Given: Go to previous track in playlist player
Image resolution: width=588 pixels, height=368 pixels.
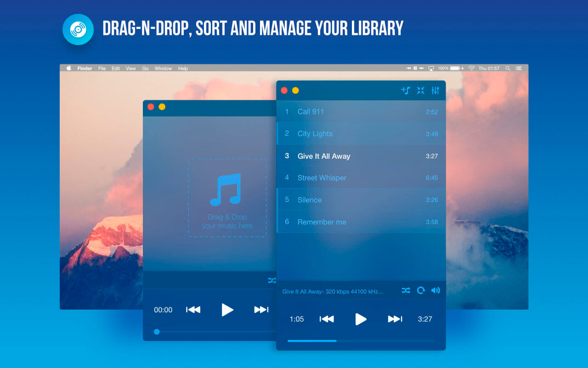Looking at the screenshot, I should pos(327,319).
